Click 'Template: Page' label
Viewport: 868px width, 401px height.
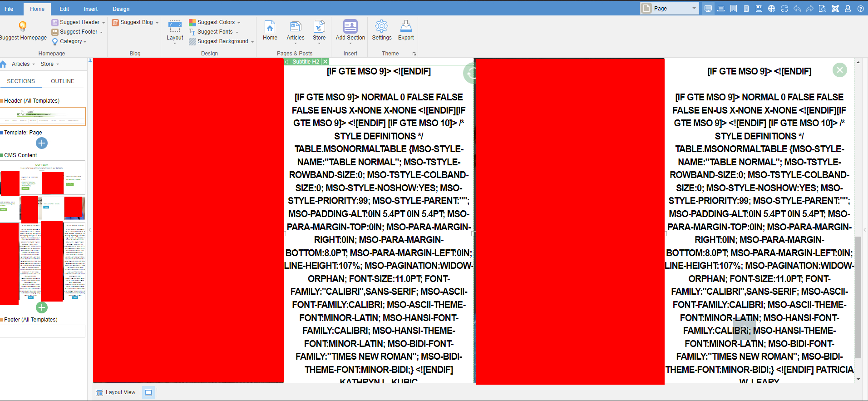(23, 133)
